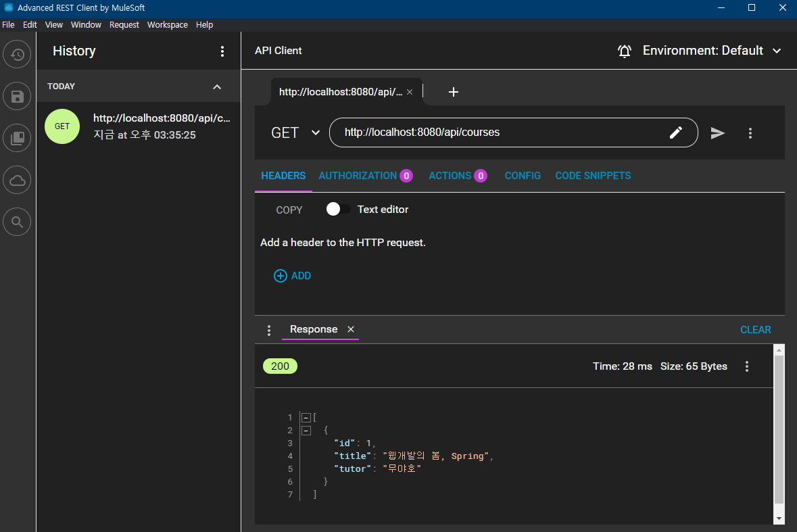Click the response scrollbar up arrow

pyautogui.click(x=779, y=350)
